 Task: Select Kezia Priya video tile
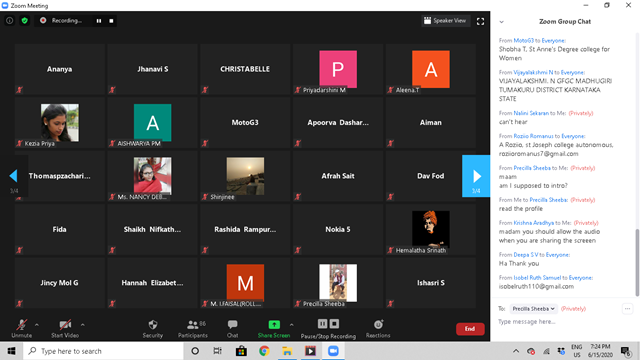pyautogui.click(x=60, y=122)
